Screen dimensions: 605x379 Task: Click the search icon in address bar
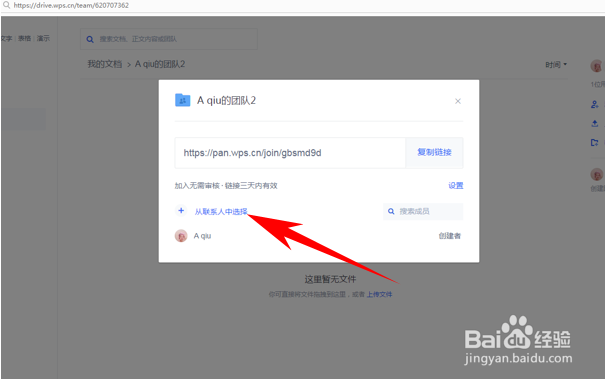pyautogui.click(x=6, y=5)
